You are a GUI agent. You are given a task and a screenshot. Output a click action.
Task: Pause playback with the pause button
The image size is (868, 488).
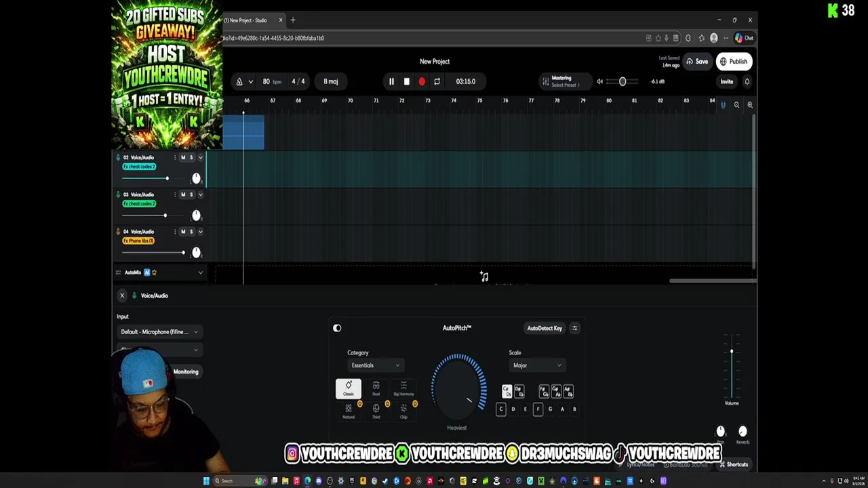tap(391, 81)
